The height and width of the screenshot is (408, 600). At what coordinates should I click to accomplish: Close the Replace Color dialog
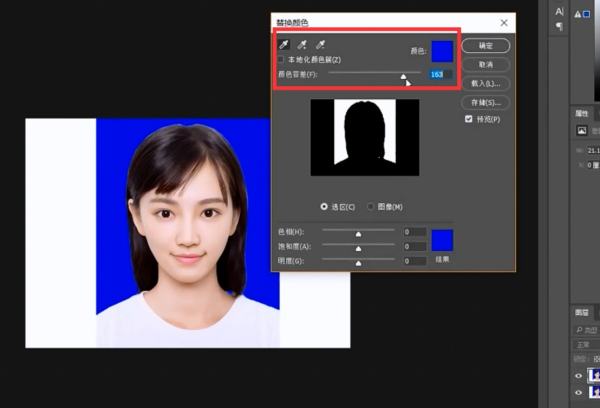(501, 20)
